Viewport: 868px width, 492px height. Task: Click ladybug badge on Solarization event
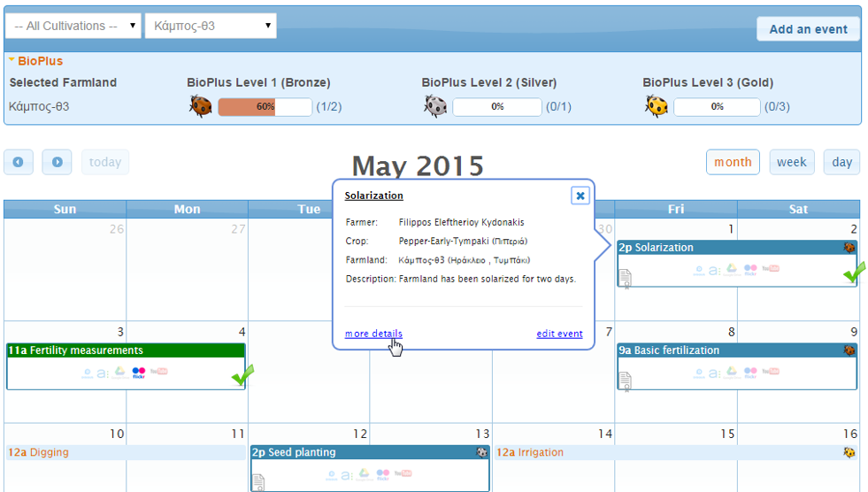tap(849, 248)
